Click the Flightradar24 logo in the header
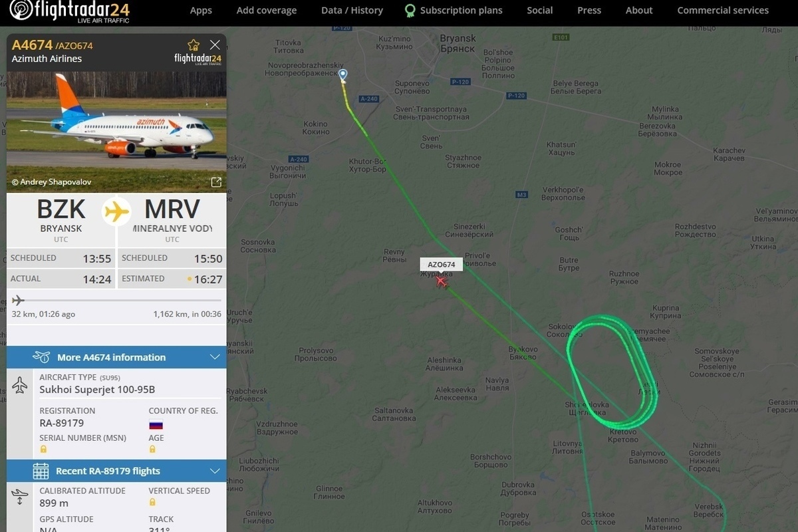 pyautogui.click(x=70, y=11)
